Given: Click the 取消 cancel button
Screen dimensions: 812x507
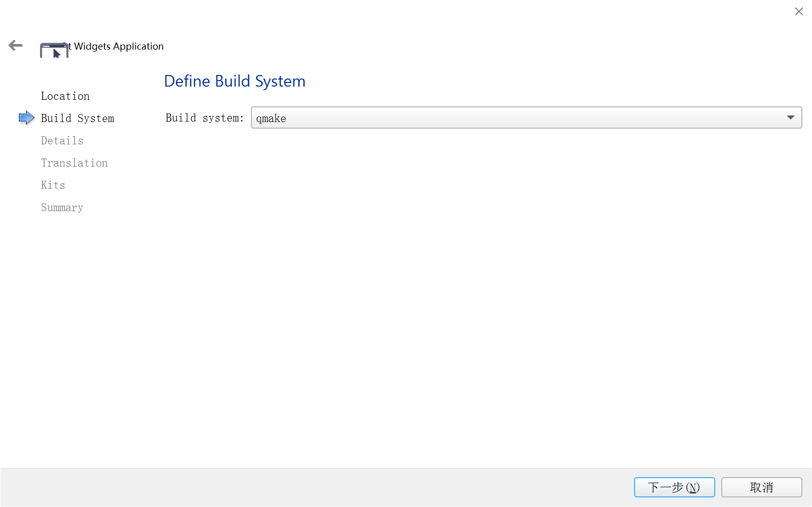Looking at the screenshot, I should [x=761, y=487].
